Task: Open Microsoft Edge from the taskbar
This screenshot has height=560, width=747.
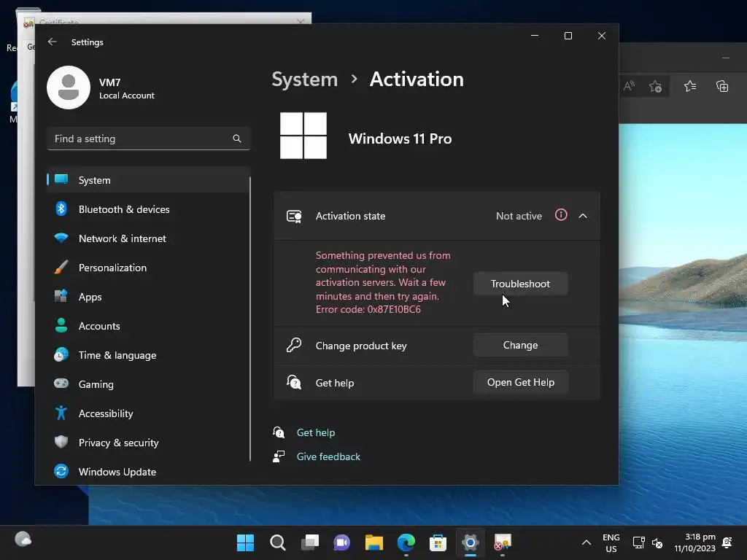Action: click(x=406, y=542)
